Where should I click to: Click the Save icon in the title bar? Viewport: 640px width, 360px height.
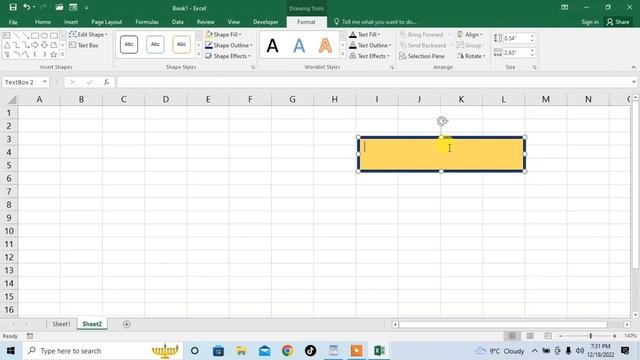13,7
